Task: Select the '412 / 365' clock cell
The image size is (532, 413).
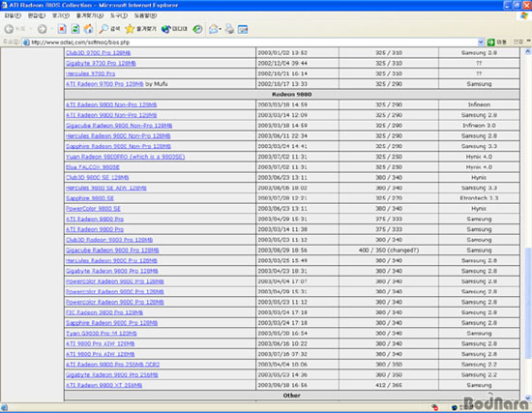Action: (x=389, y=385)
